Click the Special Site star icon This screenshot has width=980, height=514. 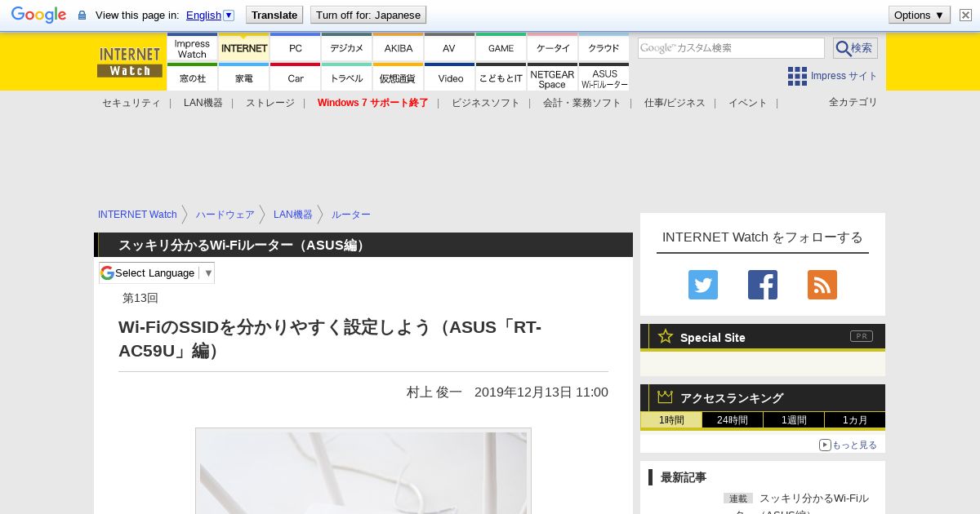pyautogui.click(x=666, y=336)
